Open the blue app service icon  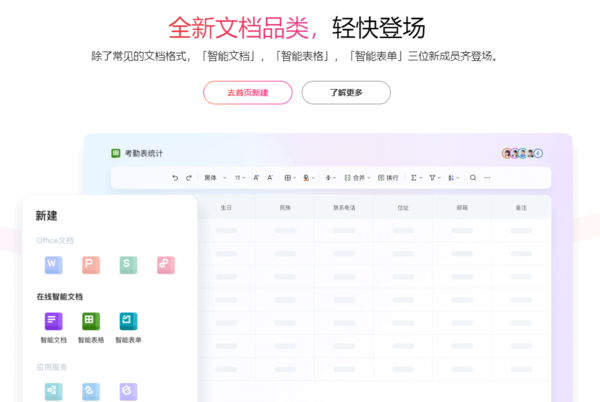click(x=91, y=392)
